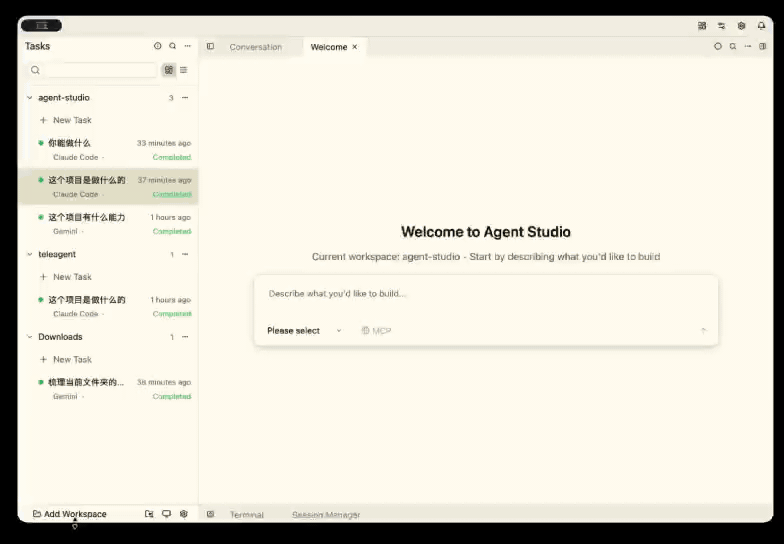Image resolution: width=784 pixels, height=544 pixels.
Task: Open the teleagent task 这个项目是做什么的
Action: coord(108,306)
